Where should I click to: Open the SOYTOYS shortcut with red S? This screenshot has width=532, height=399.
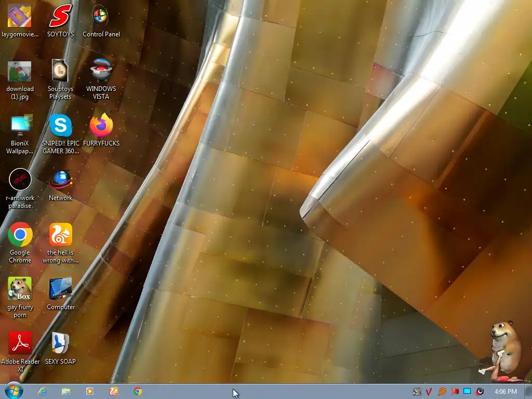pyautogui.click(x=60, y=20)
